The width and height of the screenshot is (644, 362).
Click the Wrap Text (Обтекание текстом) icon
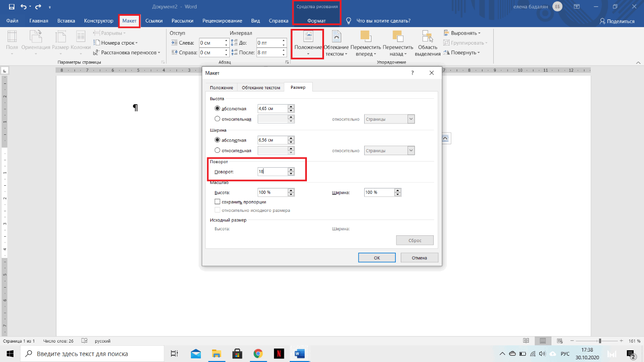click(336, 44)
